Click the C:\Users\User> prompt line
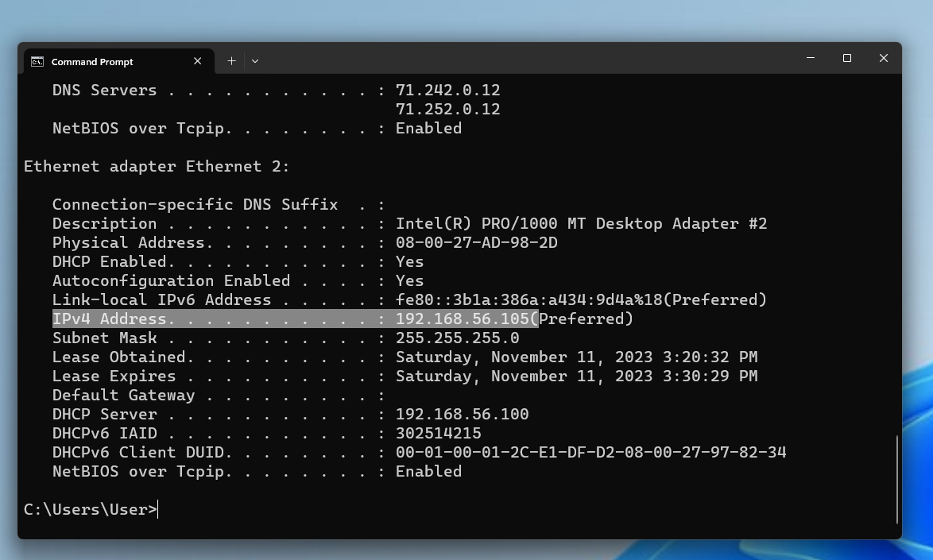Viewport: 933px width, 560px height. (91, 509)
